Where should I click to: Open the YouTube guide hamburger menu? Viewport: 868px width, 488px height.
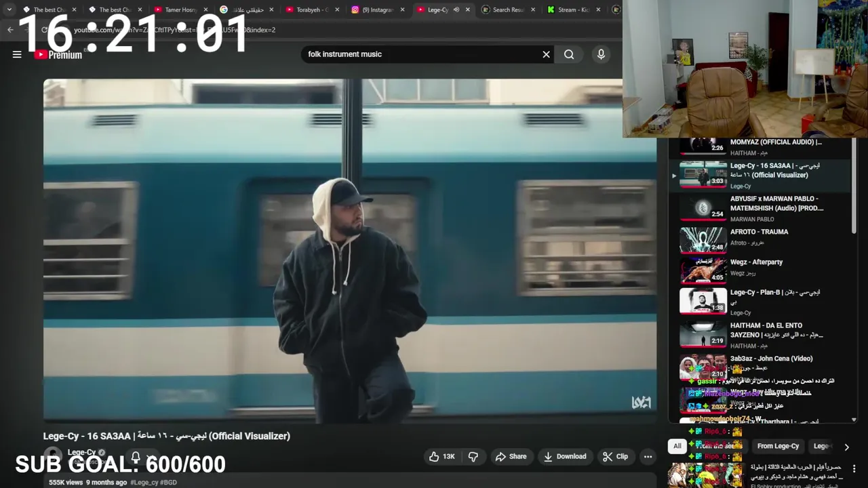pyautogui.click(x=17, y=55)
